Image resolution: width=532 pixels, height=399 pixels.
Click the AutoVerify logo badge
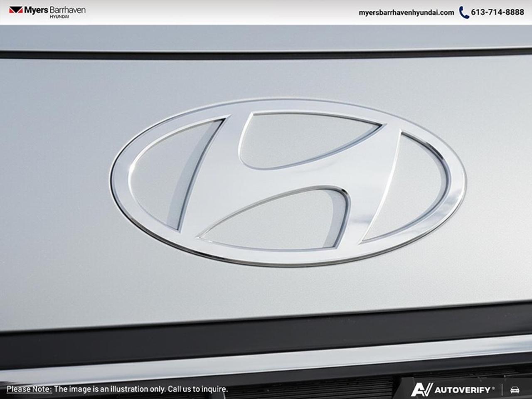[453, 389]
